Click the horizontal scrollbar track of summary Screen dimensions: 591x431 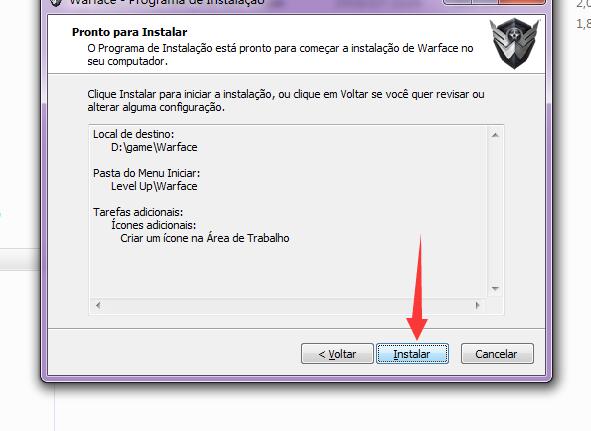click(288, 305)
